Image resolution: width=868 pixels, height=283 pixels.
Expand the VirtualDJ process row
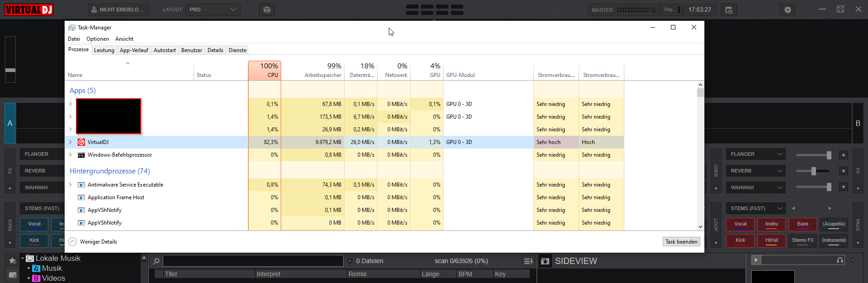[71, 142]
